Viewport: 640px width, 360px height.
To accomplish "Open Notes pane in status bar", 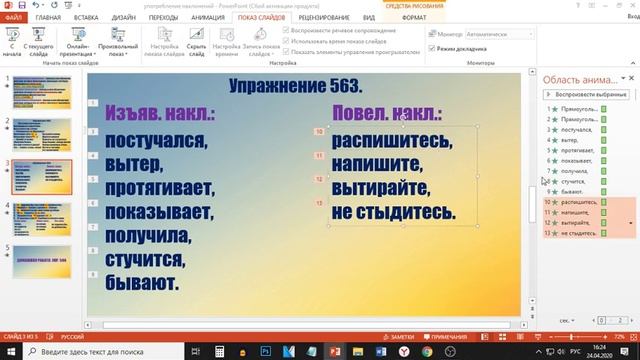I will pyautogui.click(x=398, y=337).
